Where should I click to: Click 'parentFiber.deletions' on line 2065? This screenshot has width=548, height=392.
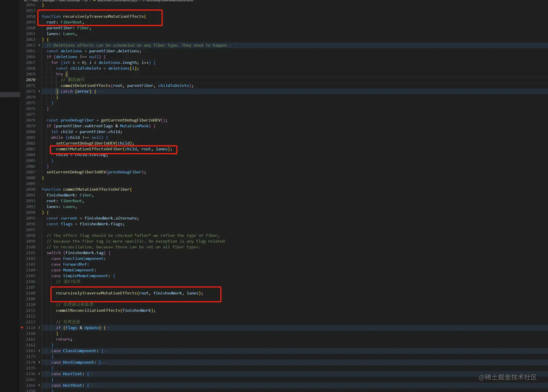point(114,51)
